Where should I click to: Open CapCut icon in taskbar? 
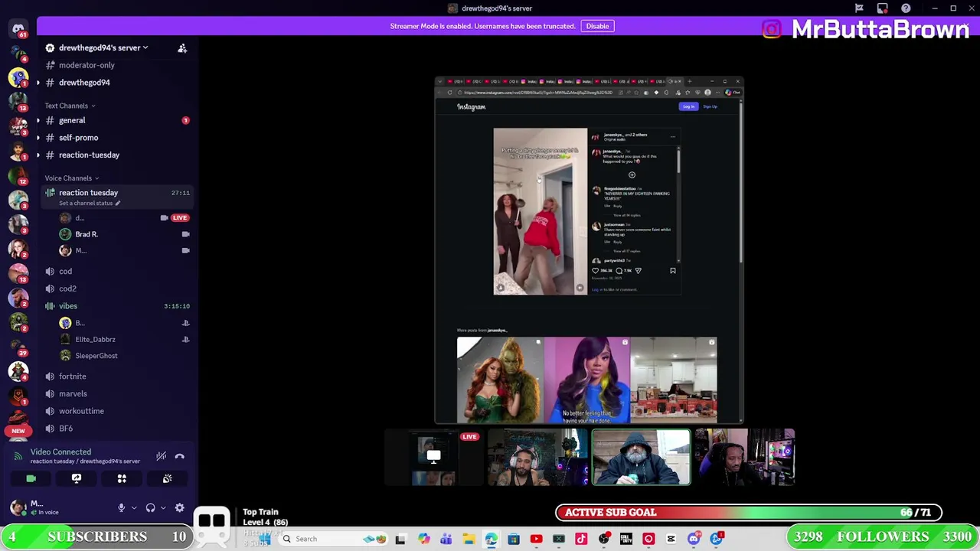tap(671, 539)
